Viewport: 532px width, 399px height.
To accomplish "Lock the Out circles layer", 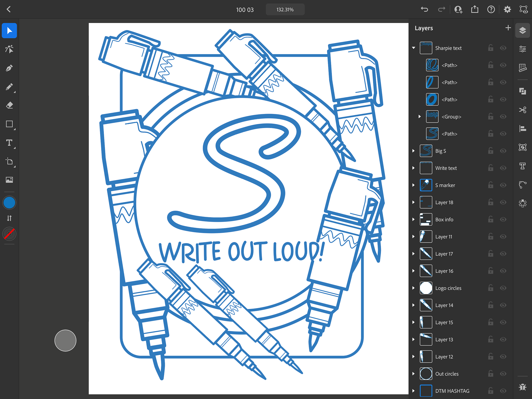I will (x=490, y=373).
